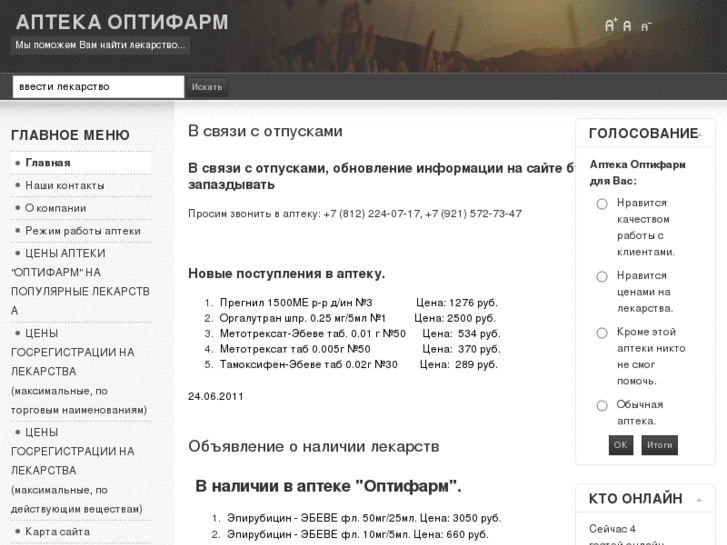
Task: Open the Главная menu item
Action: 48,162
